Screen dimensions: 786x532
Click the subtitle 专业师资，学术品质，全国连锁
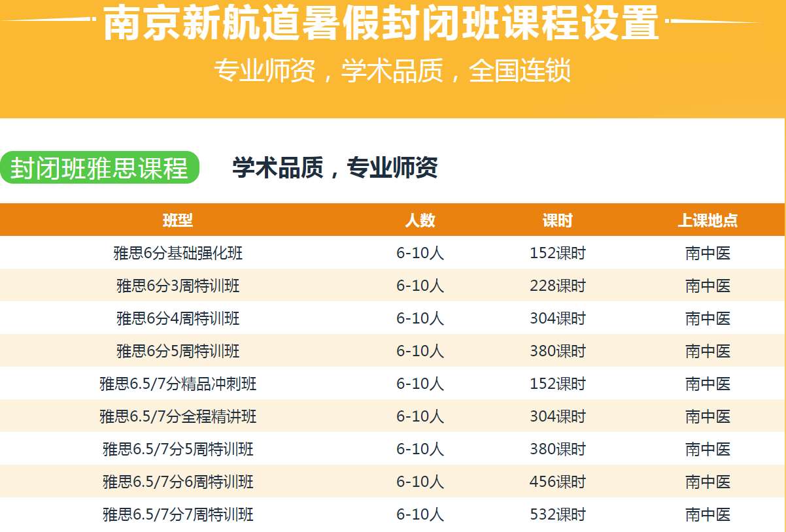(x=392, y=71)
